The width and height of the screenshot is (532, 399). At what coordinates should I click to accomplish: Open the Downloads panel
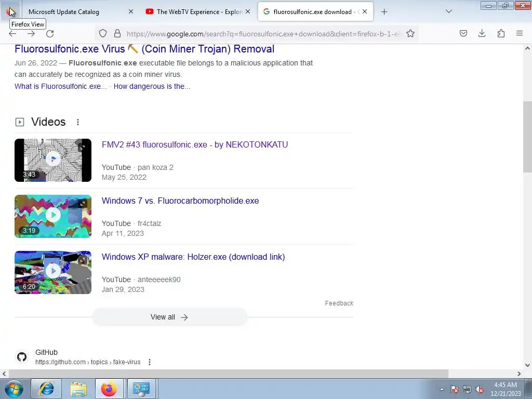point(482,33)
